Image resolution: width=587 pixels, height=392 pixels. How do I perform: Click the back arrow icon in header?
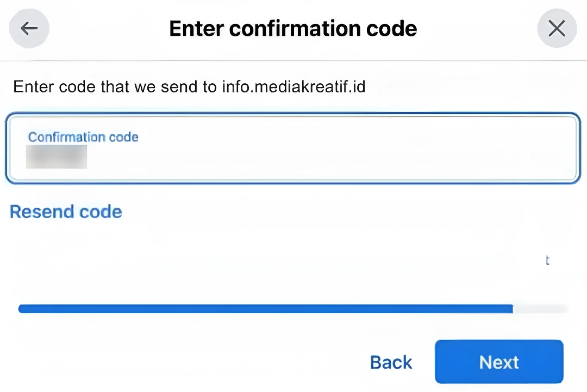point(29,28)
